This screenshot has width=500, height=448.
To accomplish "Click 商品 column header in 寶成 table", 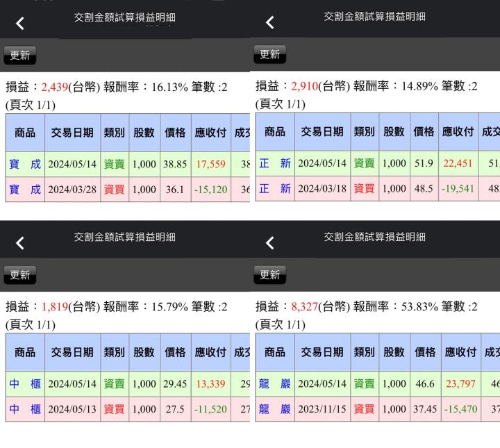I will click(x=25, y=133).
